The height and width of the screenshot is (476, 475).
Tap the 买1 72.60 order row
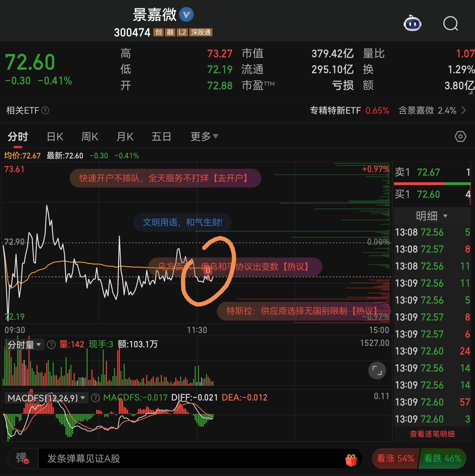(x=432, y=194)
